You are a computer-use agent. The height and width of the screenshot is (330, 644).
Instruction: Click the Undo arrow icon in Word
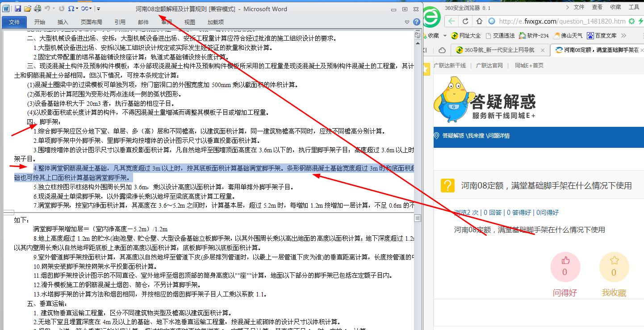47,8
